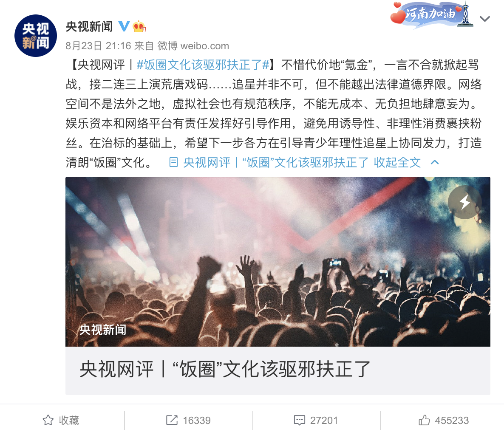Click the 央视新闻 profile avatar
The width and height of the screenshot is (504, 435).
(36, 36)
